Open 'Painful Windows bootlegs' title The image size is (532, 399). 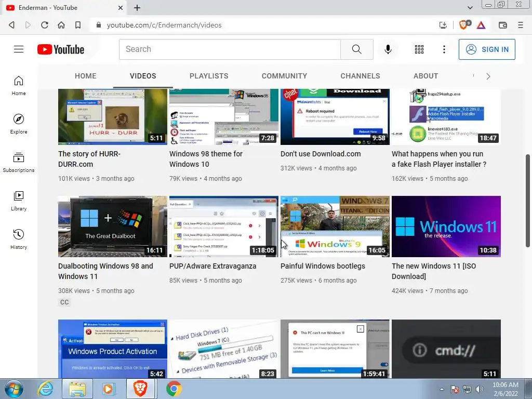[323, 266]
